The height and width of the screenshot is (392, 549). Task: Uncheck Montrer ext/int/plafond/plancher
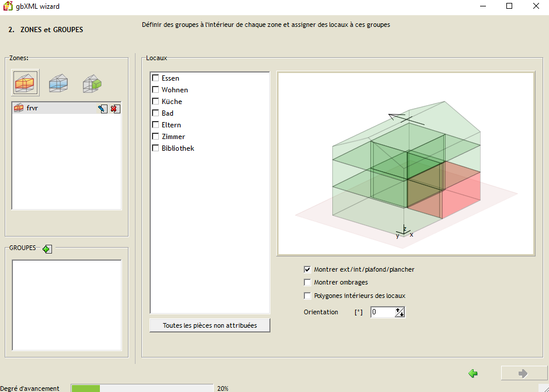(x=307, y=269)
